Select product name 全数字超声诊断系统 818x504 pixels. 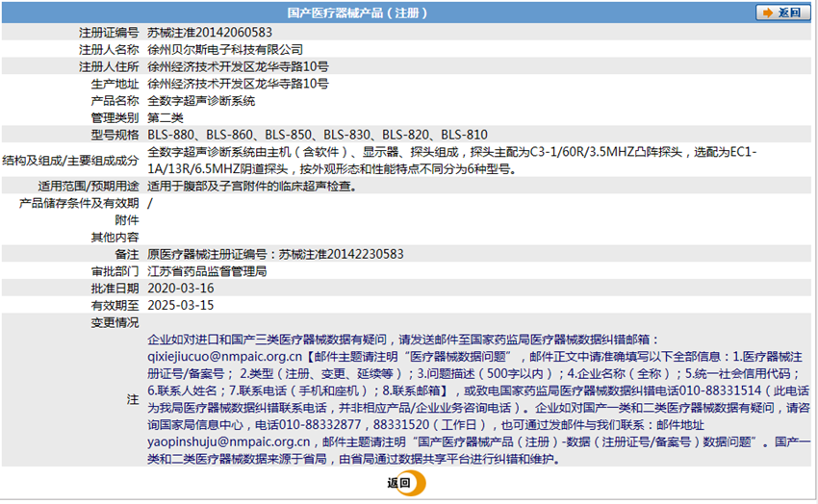(x=201, y=101)
